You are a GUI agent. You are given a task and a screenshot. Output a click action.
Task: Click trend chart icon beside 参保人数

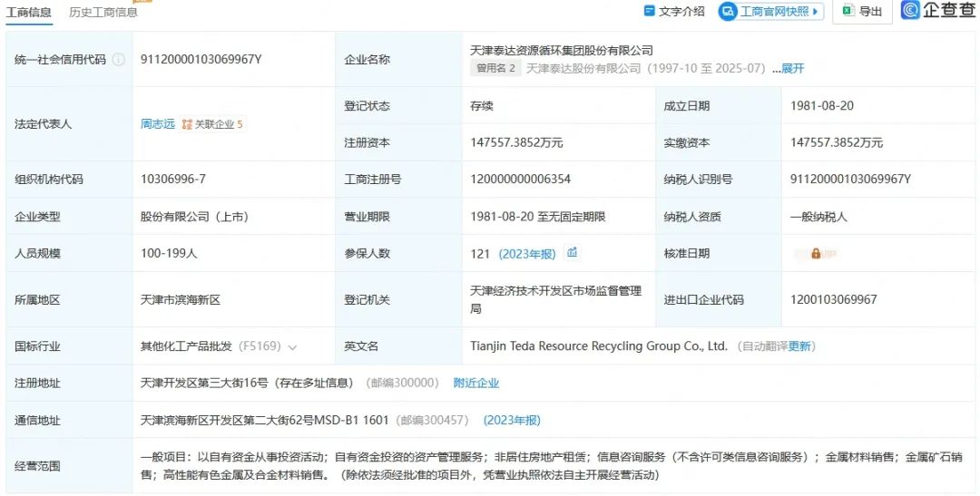coord(572,252)
